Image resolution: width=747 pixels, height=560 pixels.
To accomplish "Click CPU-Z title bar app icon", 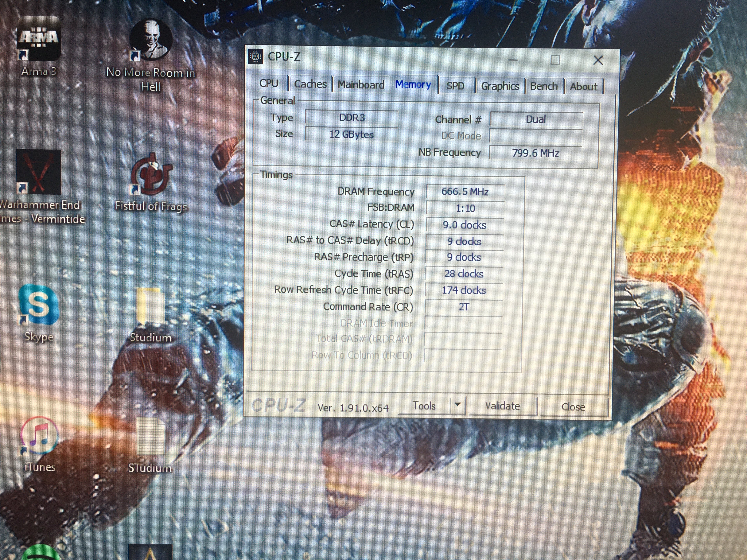I will (x=256, y=57).
